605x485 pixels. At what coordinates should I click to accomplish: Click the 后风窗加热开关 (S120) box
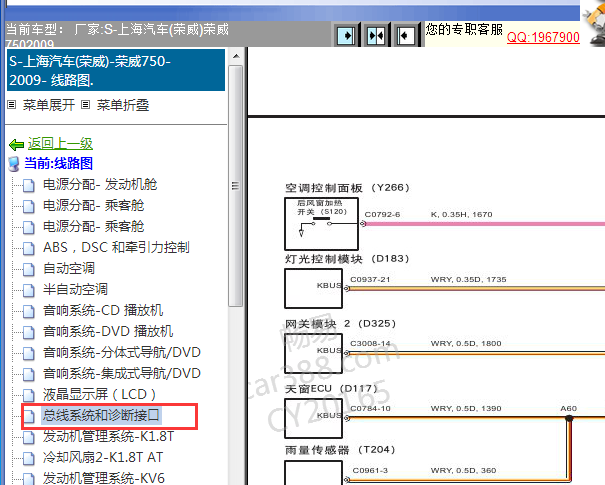(321, 223)
